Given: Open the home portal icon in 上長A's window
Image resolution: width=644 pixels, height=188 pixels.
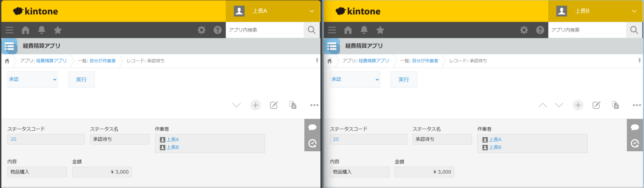Looking at the screenshot, I should click(x=25, y=30).
